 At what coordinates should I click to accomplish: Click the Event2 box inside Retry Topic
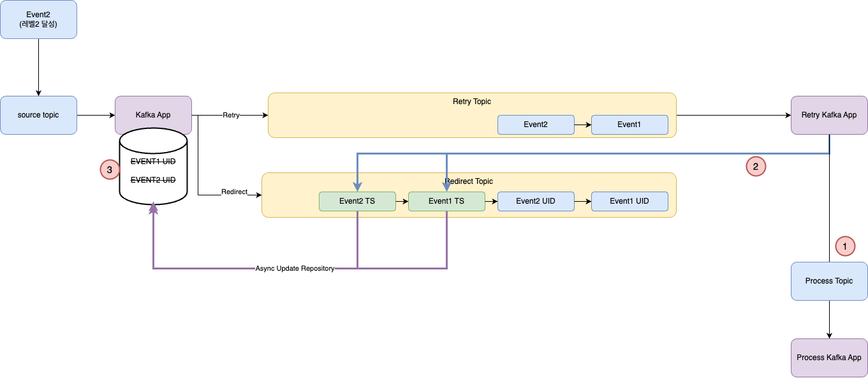536,125
